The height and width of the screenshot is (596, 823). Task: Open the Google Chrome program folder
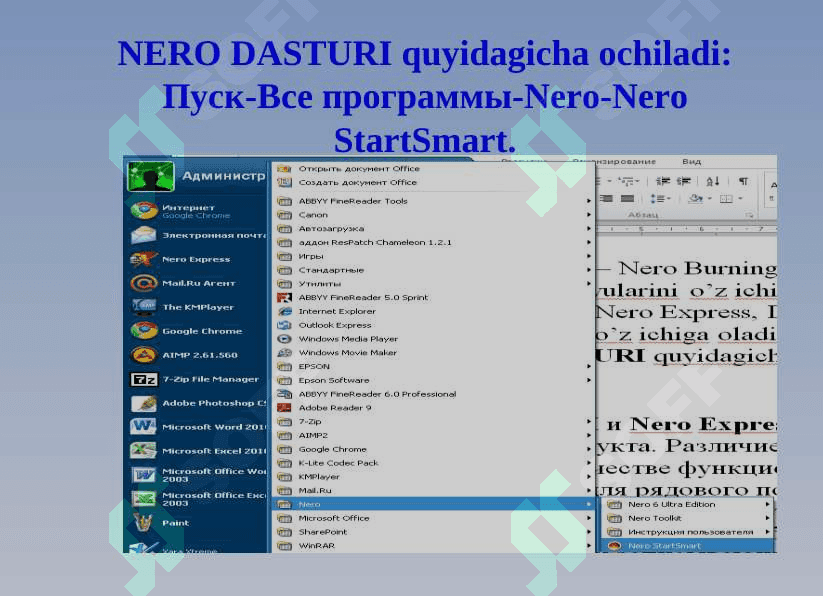(x=434, y=449)
